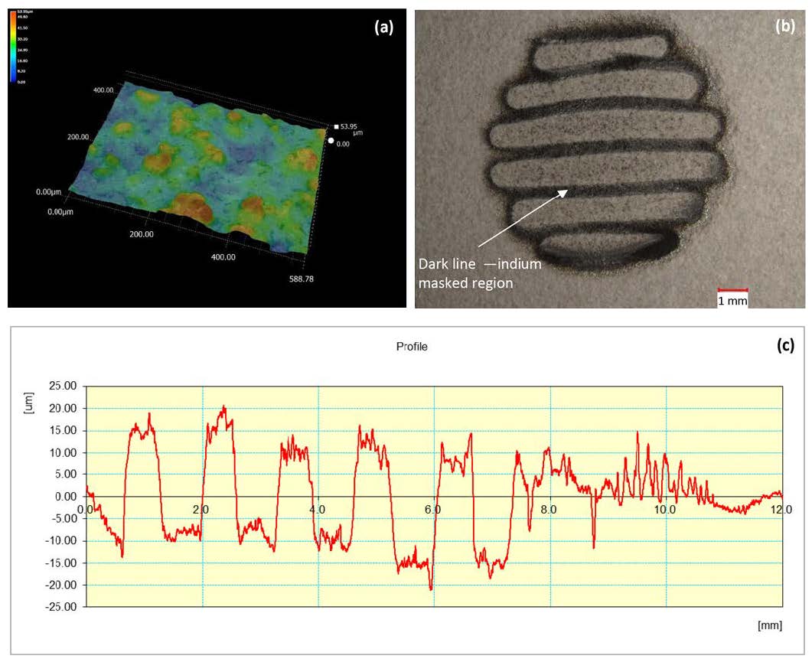The height and width of the screenshot is (659, 812).
Task: Select the panel label "(a)"
Action: (383, 28)
